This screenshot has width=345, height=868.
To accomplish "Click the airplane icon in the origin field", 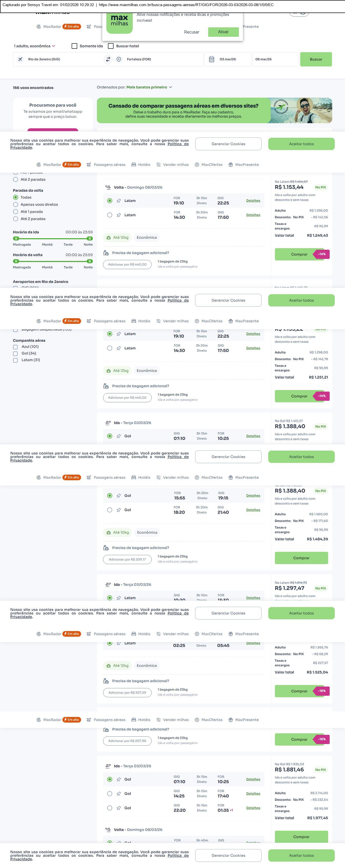I will click(x=20, y=59).
